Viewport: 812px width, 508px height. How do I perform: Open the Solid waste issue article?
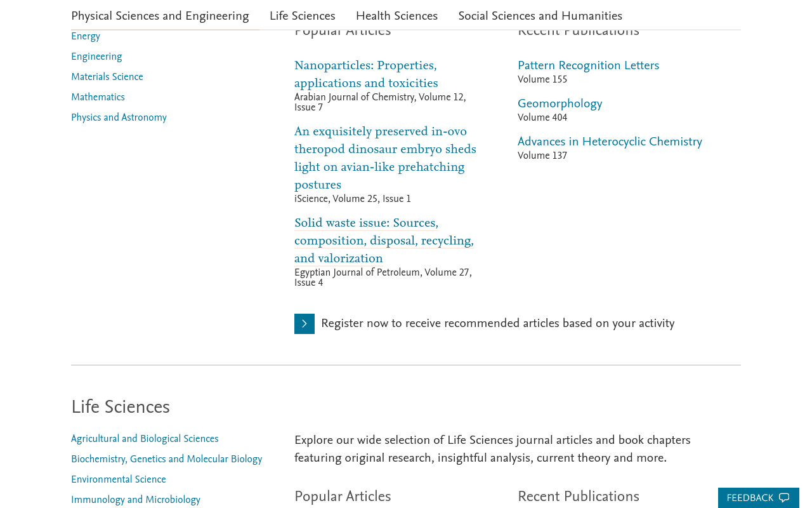(x=384, y=241)
